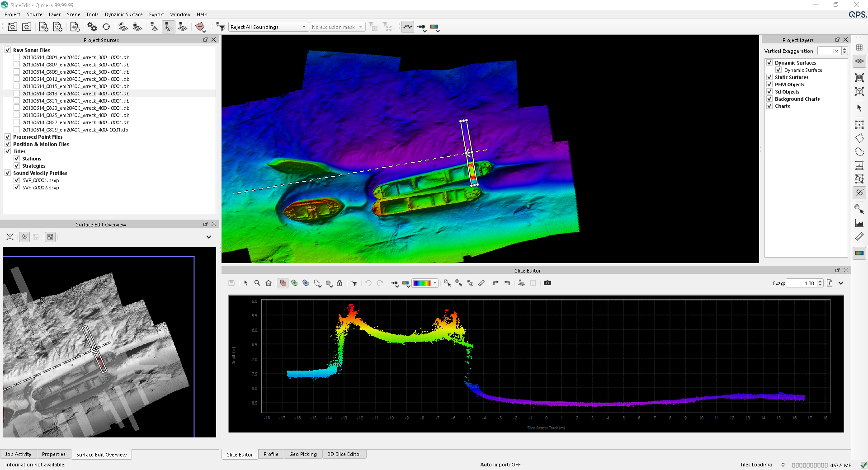
Task: Click the Exag value input field
Action: point(801,283)
